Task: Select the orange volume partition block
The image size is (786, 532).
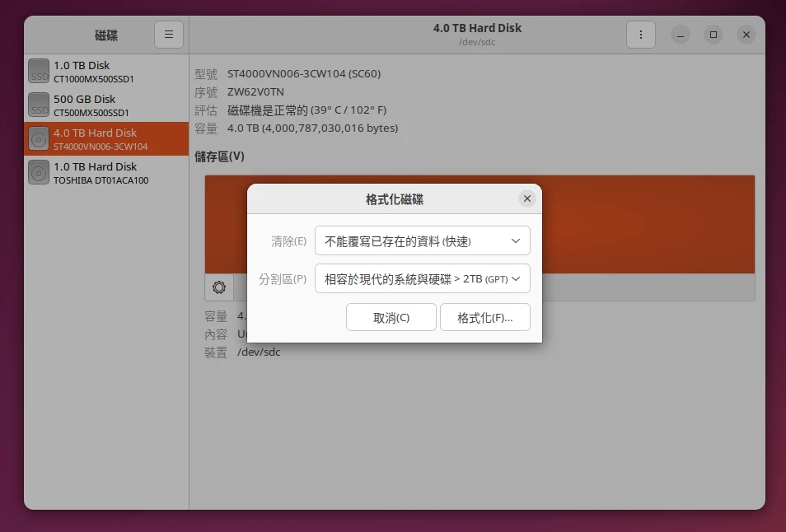Action: point(643,222)
